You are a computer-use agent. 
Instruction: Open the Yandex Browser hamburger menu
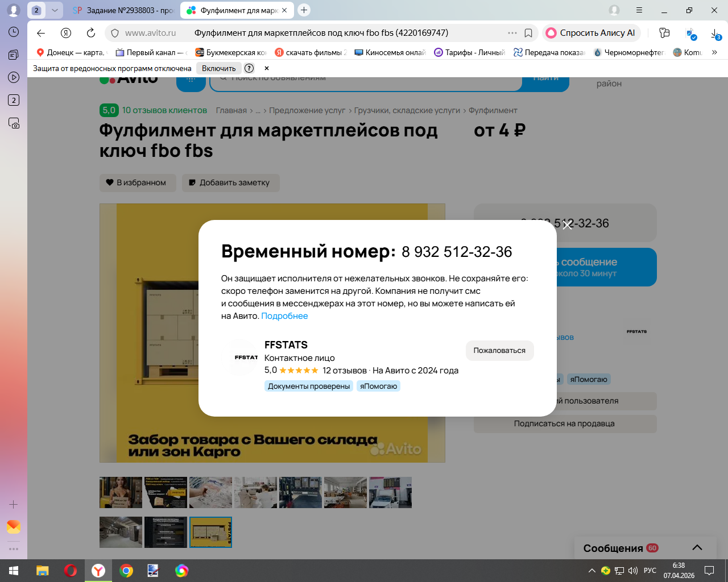tap(639, 10)
